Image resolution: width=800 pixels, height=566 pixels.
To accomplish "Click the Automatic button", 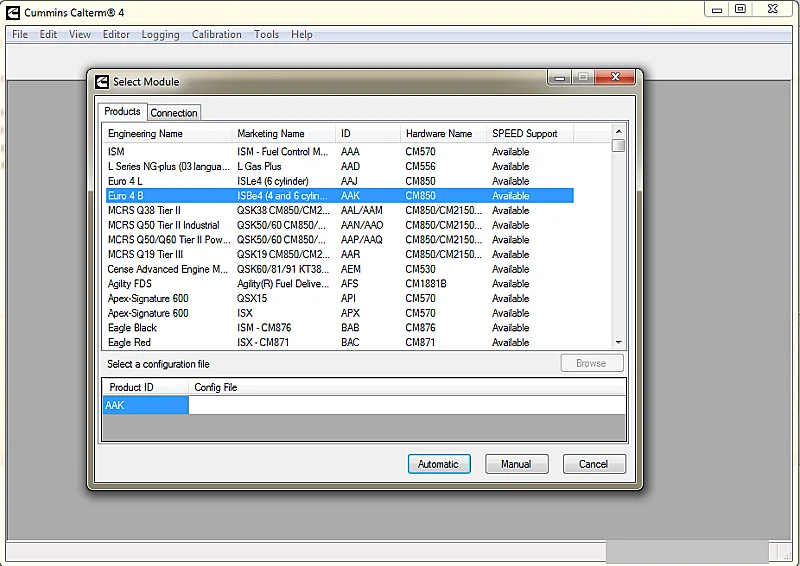I will pos(439,464).
